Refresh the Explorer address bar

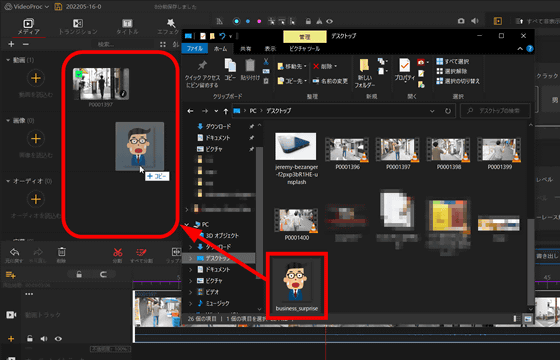448,111
